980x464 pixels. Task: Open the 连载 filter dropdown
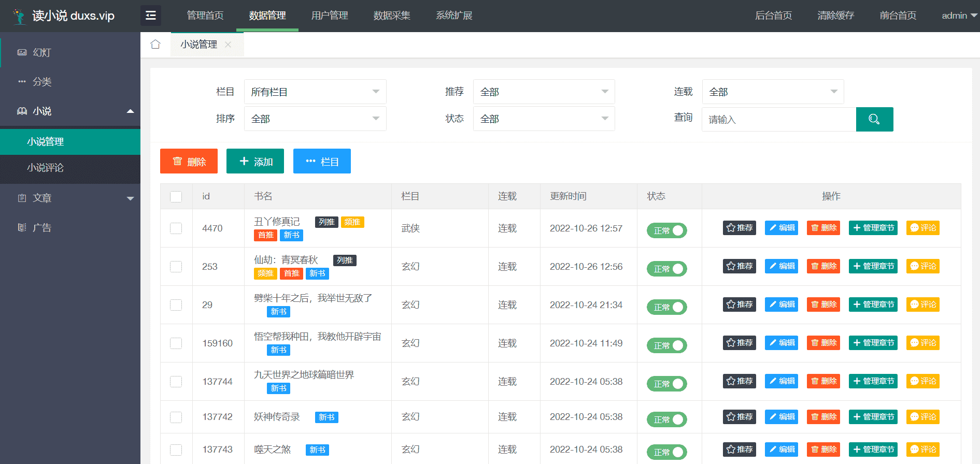773,92
